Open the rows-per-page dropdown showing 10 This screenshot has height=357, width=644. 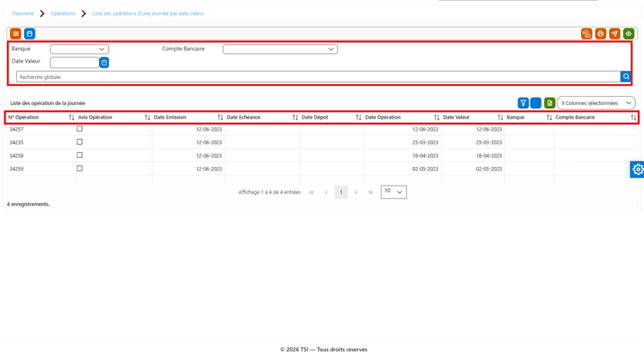tap(394, 192)
